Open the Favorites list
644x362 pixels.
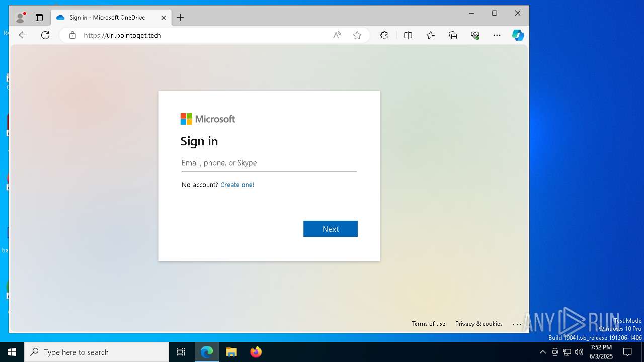point(431,35)
